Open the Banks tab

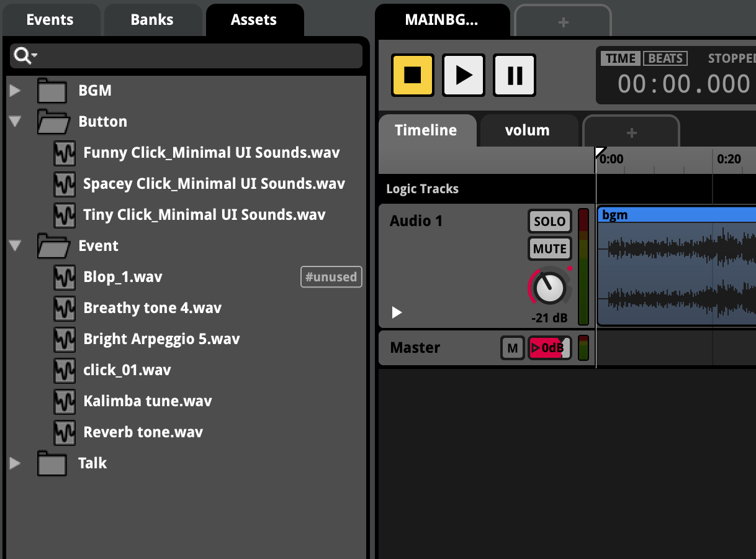coord(152,20)
